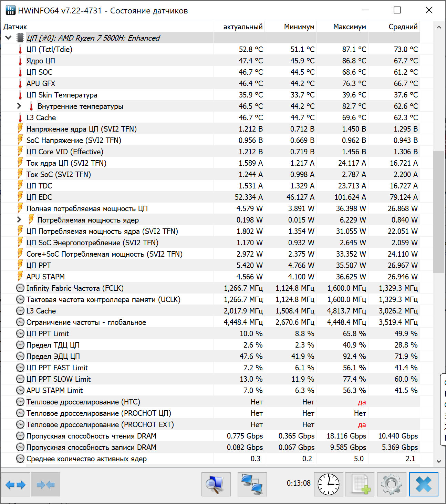
Task: Click lightning icon beside ЦП TDC
Action: point(20,186)
